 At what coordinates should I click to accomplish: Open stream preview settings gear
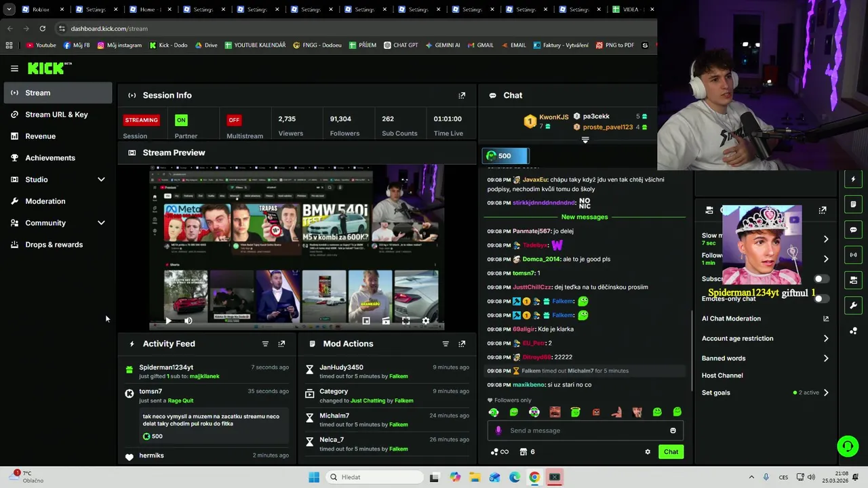point(425,321)
